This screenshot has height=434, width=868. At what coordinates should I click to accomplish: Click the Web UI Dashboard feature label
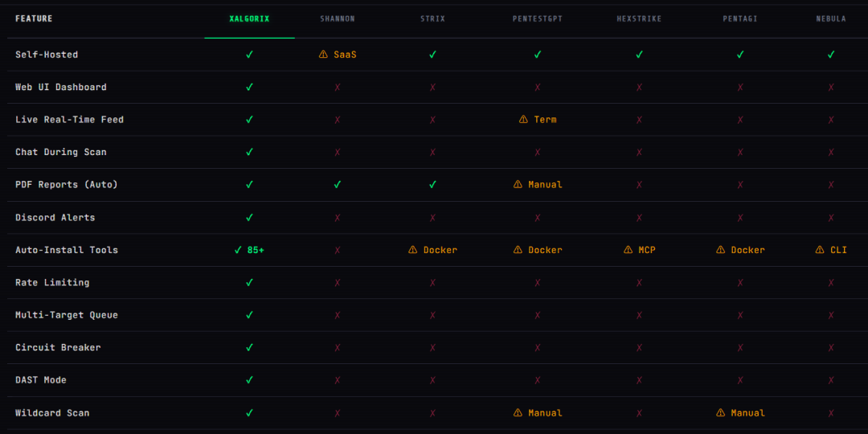click(x=61, y=87)
